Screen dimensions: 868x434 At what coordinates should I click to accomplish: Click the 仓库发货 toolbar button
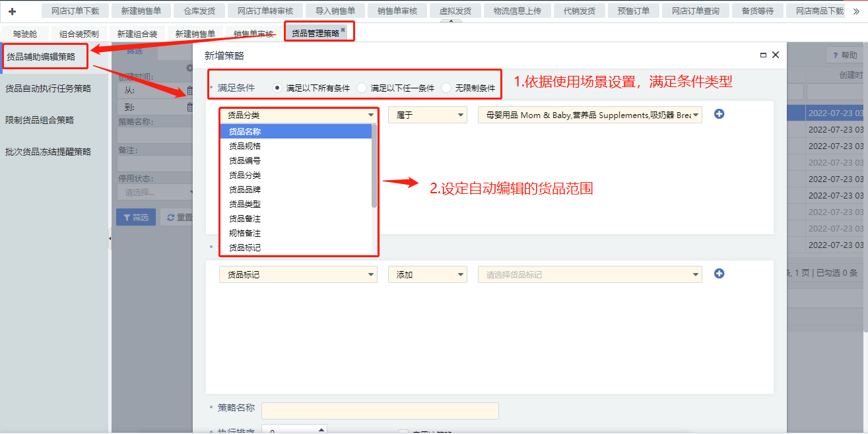pyautogui.click(x=199, y=11)
